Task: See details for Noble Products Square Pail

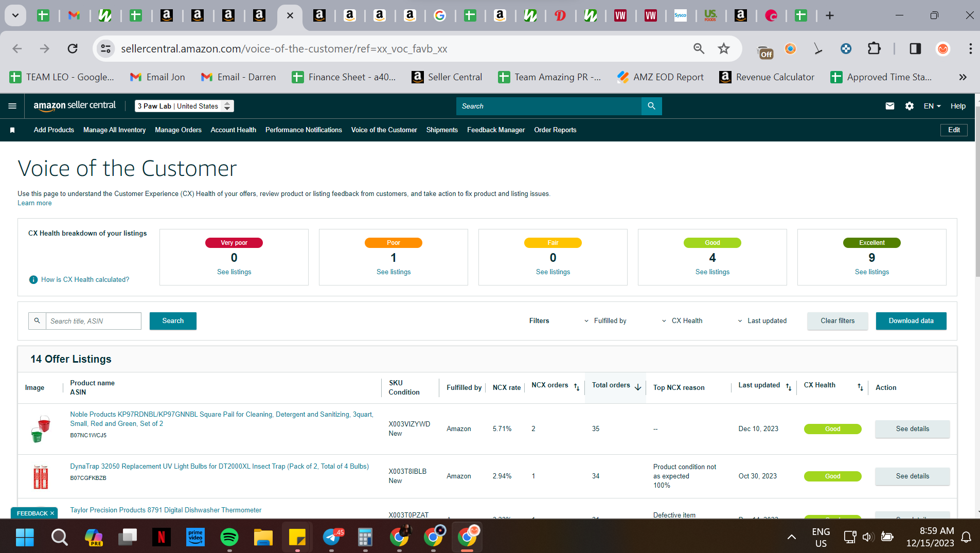Action: click(913, 429)
